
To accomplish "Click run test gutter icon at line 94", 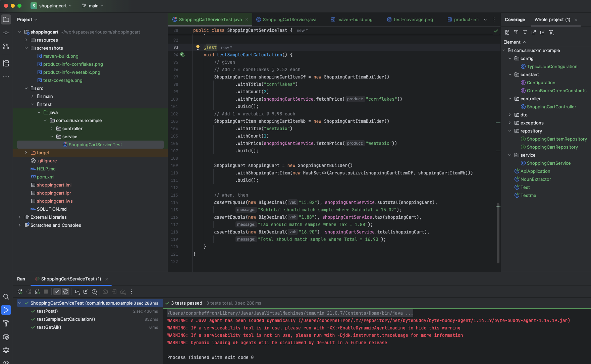I will (x=182, y=54).
